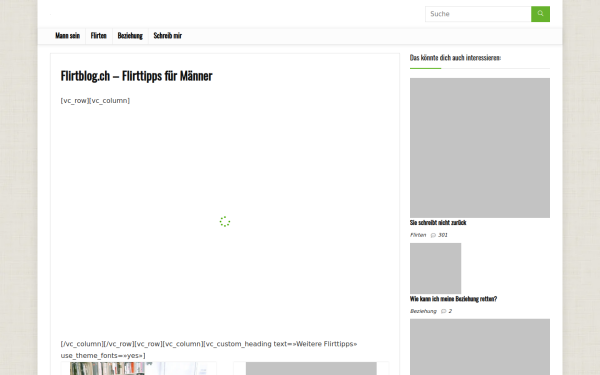Focus the Suche search field
Viewport: 600px width, 375px height.
(x=478, y=14)
